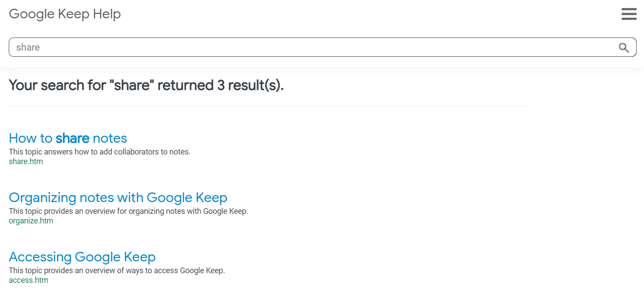Click the share.htm file path

(26, 161)
